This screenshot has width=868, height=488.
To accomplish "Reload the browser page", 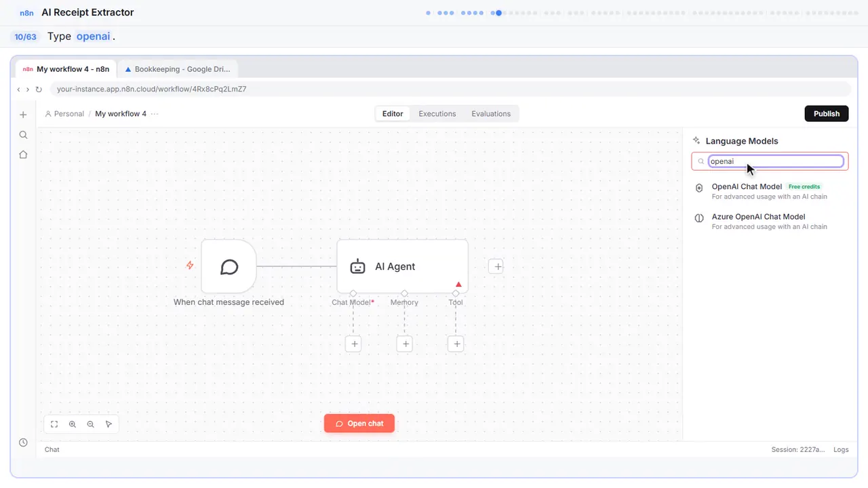I will (x=39, y=89).
